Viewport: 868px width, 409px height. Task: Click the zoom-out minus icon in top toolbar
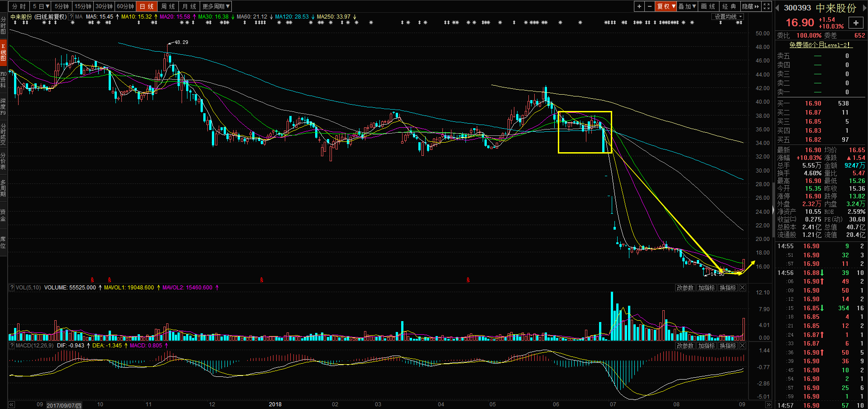click(x=650, y=6)
